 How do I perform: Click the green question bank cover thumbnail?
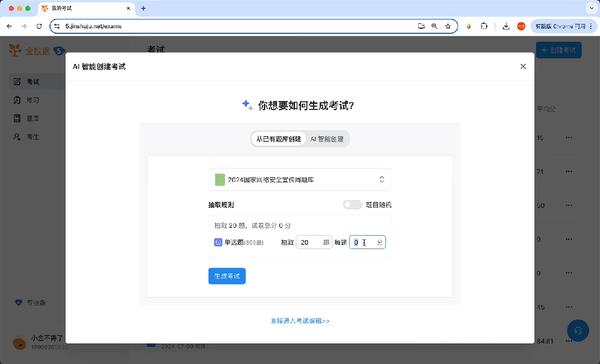(220, 180)
